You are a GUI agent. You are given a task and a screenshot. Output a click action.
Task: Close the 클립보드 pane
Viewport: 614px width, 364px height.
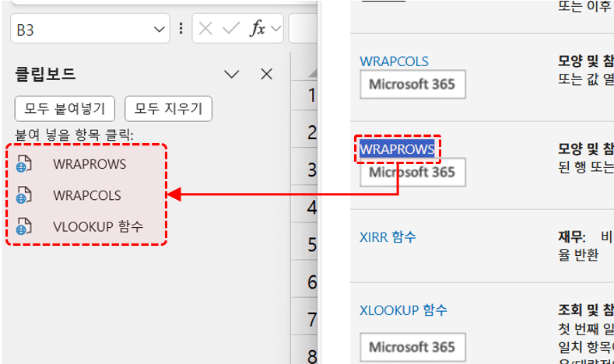tap(266, 74)
